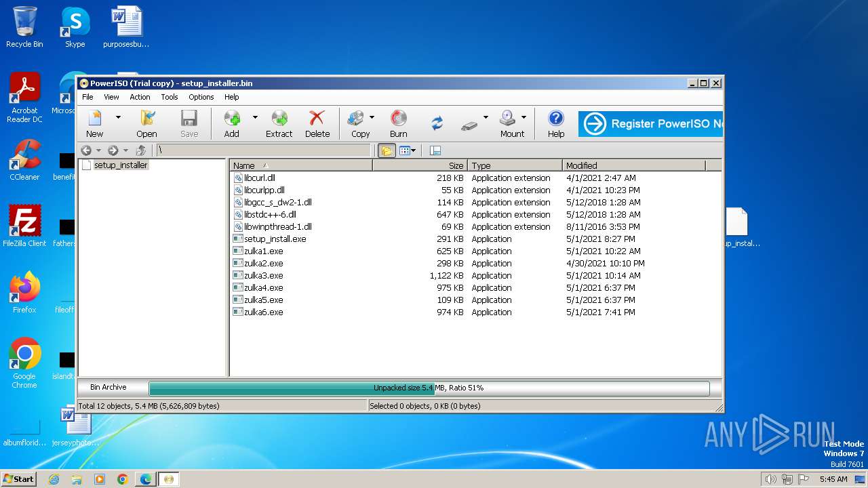Viewport: 868px width, 488px height.
Task: Click the Back navigation arrow
Action: (86, 150)
